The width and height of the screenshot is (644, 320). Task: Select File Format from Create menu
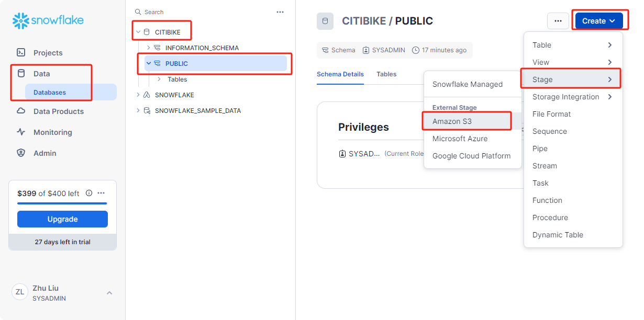(551, 114)
